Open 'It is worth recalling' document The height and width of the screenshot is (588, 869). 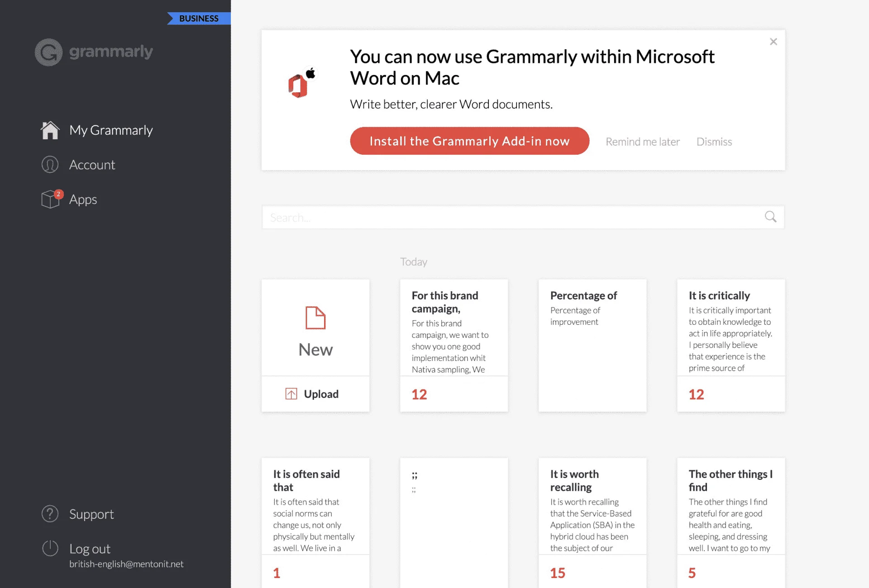592,523
